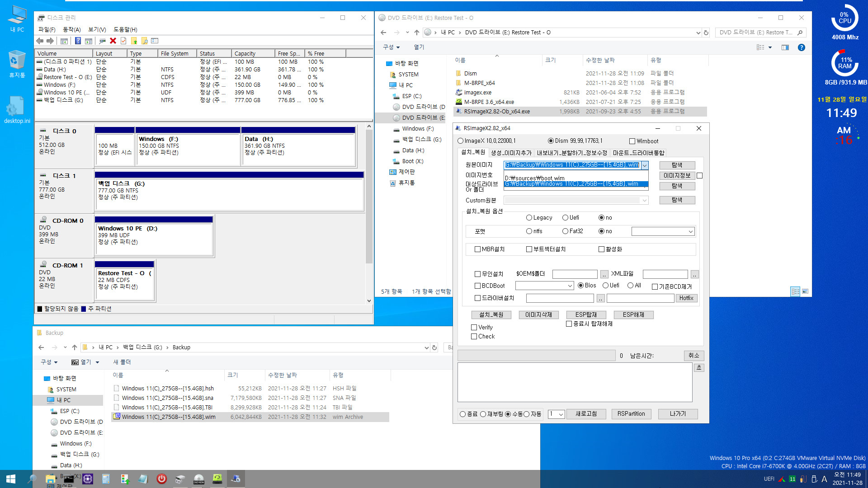The width and height of the screenshot is (868, 488).
Task: Click the green backup drive icon on taskbar
Action: tap(217, 479)
